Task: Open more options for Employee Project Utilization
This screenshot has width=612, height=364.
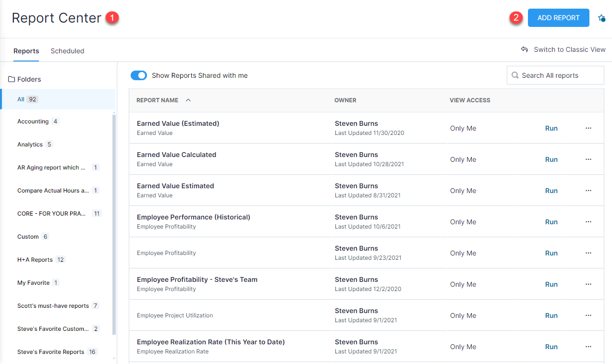Action: [x=588, y=315]
